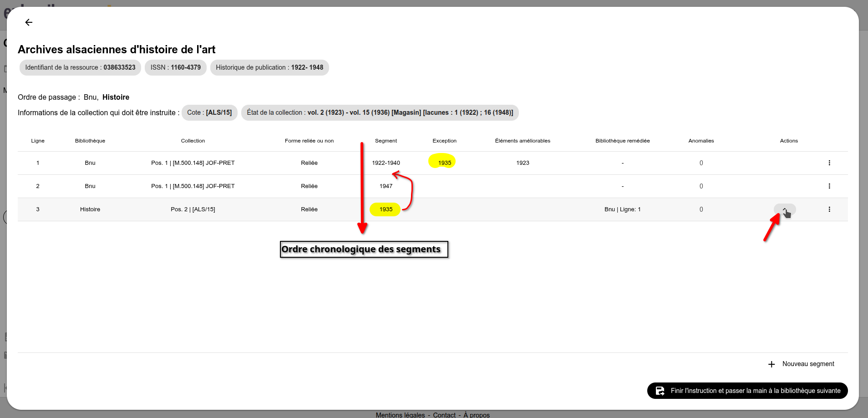Click the Anomalies column header
868x418 pixels.
701,141
